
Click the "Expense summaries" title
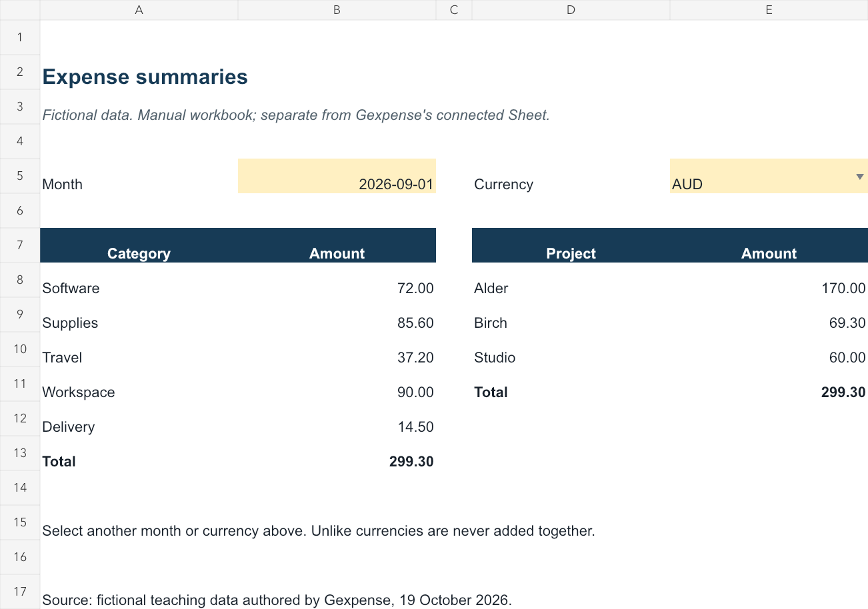[x=145, y=77]
